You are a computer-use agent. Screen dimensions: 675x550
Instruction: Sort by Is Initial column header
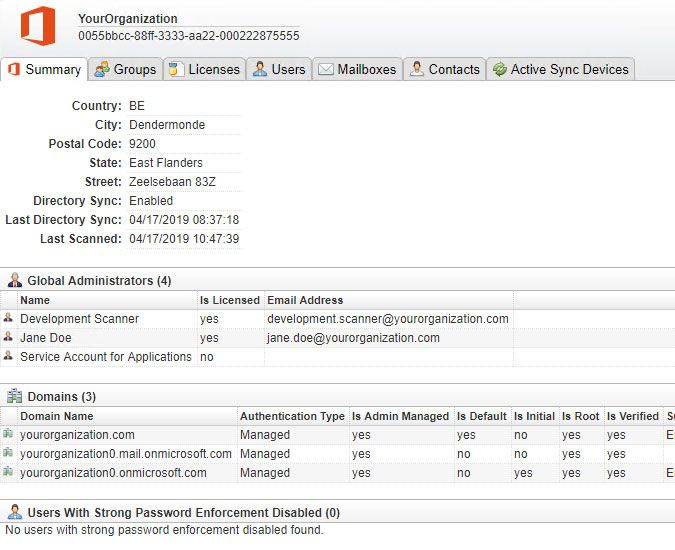[534, 416]
